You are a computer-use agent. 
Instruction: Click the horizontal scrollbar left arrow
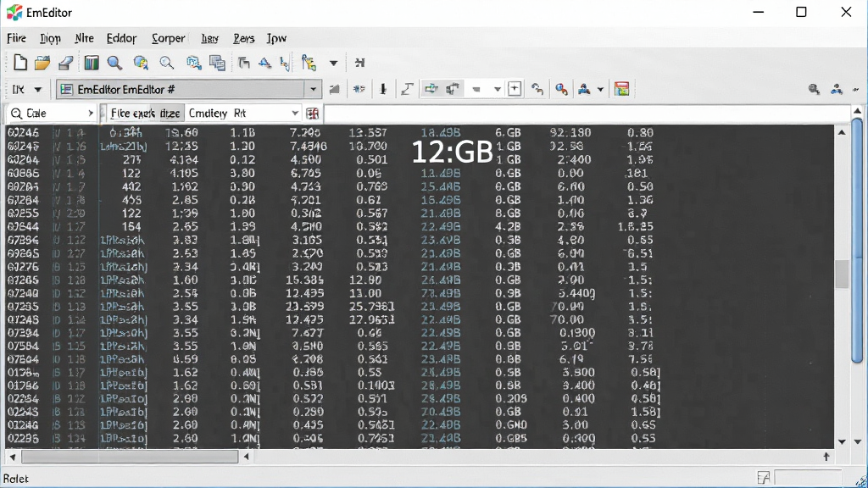tap(12, 457)
